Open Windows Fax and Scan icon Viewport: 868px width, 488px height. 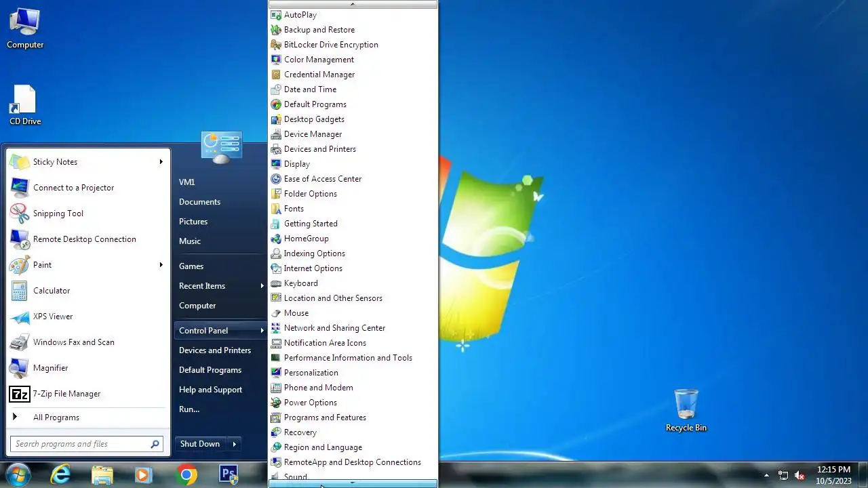pyautogui.click(x=20, y=342)
